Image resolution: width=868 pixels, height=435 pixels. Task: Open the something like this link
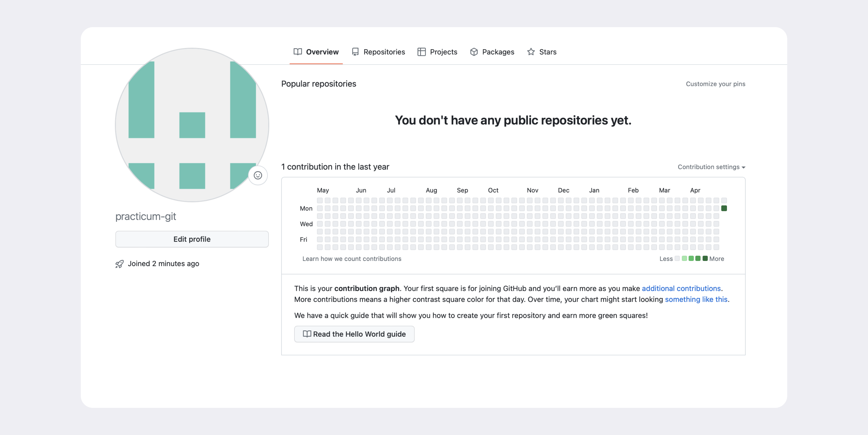pyautogui.click(x=696, y=300)
